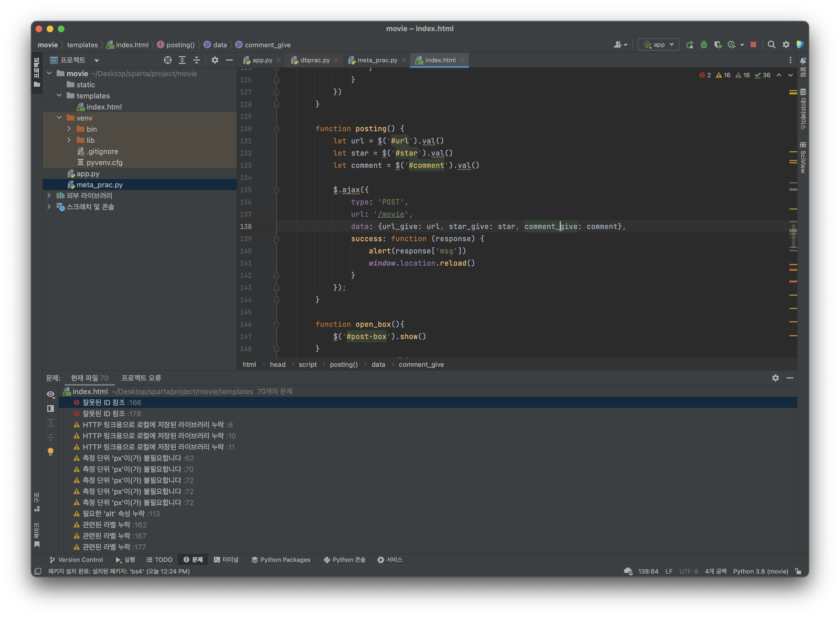Click the /movie URL link in code
The width and height of the screenshot is (840, 618).
point(391,214)
